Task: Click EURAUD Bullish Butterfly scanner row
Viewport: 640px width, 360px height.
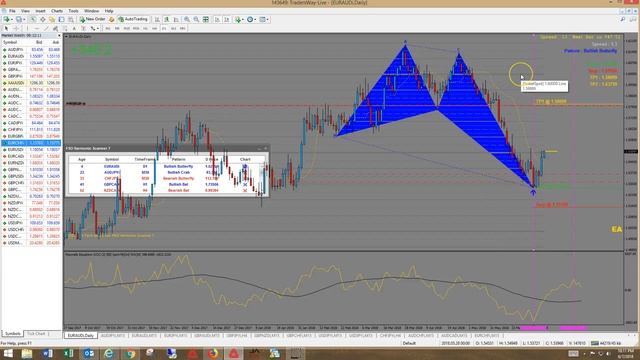Action: point(167,167)
